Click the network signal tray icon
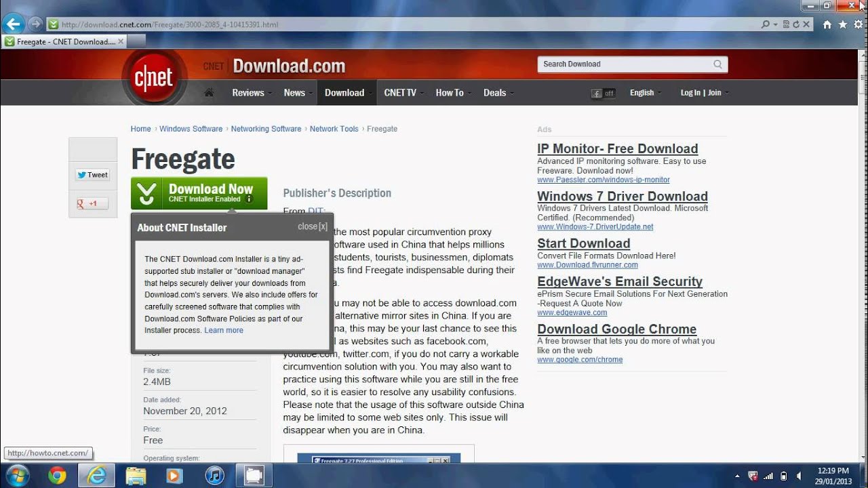868x488 pixels. [768, 476]
